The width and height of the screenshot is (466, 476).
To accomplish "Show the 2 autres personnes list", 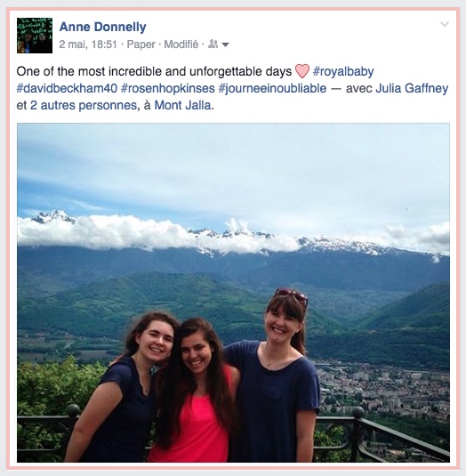I will click(x=84, y=105).
